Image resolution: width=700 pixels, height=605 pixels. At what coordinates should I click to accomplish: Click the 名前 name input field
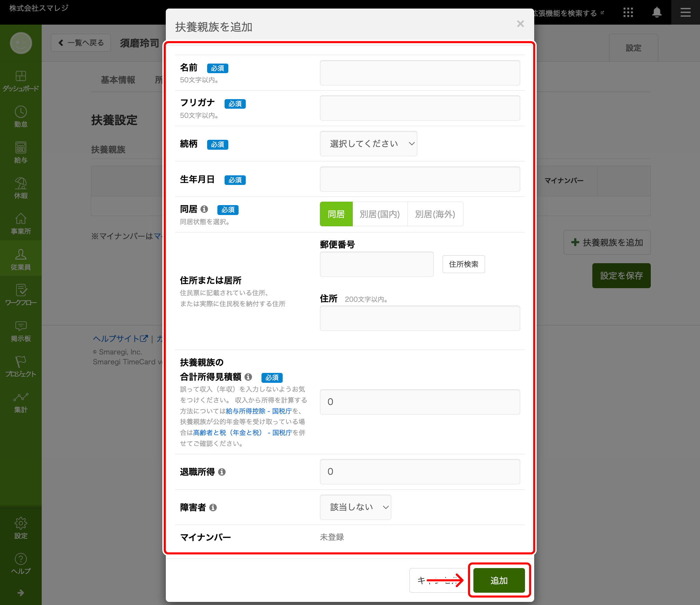420,73
